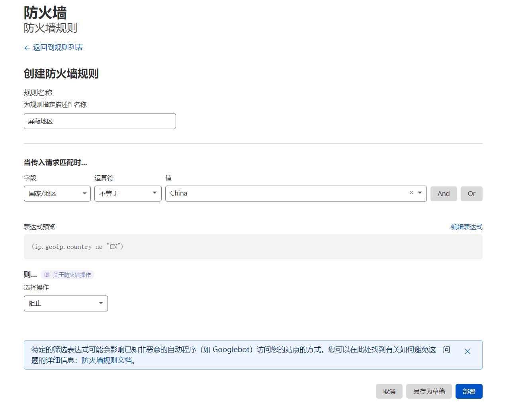Deploy the rule with 部署 button
Image resolution: width=532 pixels, height=413 pixels.
tap(469, 391)
